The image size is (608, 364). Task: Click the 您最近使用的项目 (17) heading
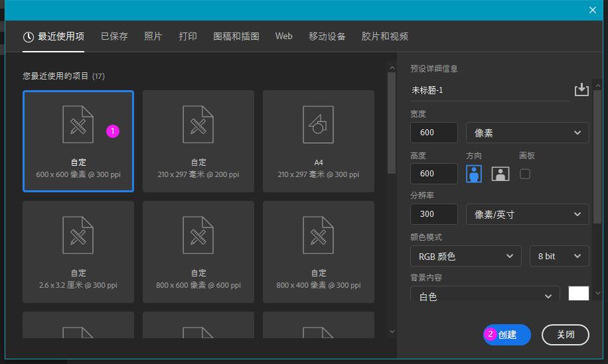[64, 76]
